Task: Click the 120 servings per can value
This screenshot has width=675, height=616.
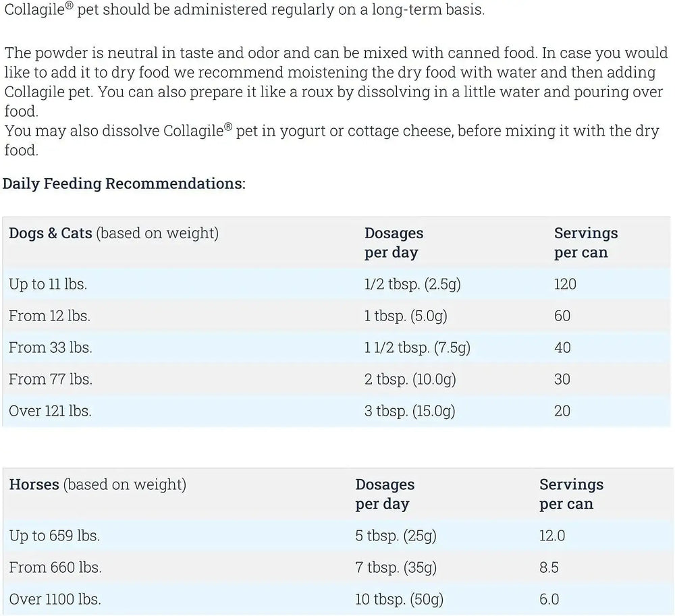Action: [x=565, y=284]
